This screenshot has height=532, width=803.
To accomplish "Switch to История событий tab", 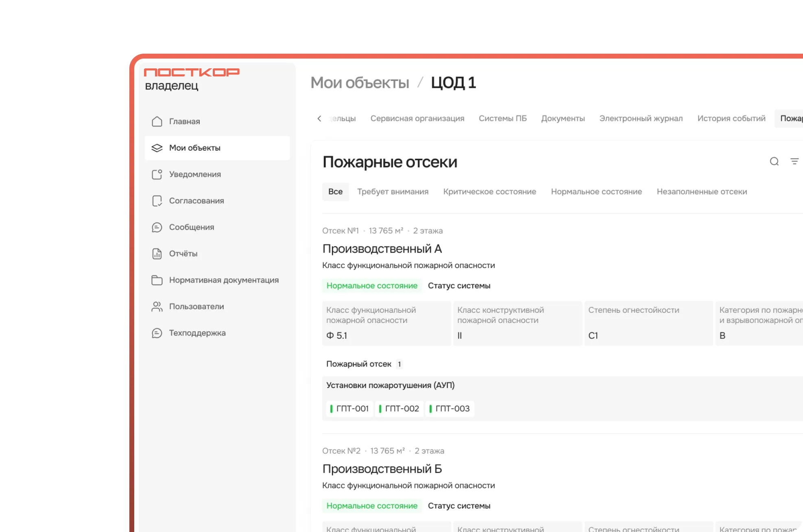I will pyautogui.click(x=731, y=118).
